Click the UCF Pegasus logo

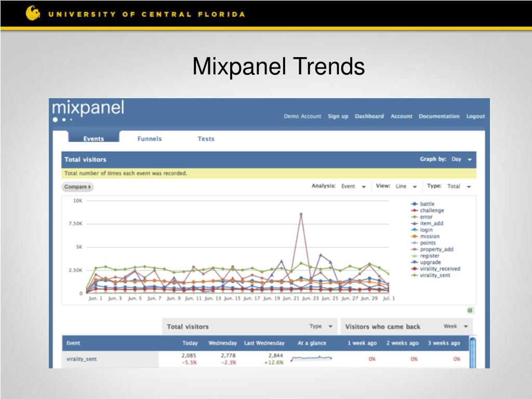[33, 13]
